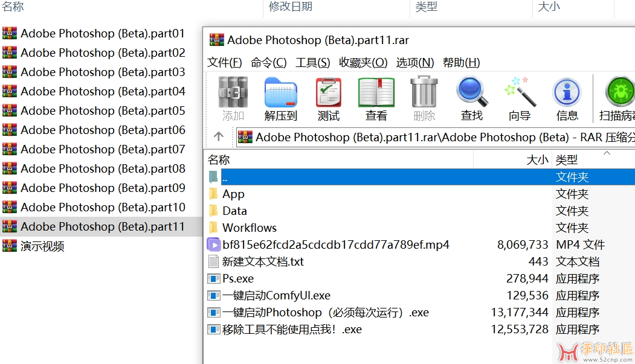Select Adobe Photoshop (Beta).part04 in Explorer
Viewport: 635px width, 364px height.
[103, 91]
